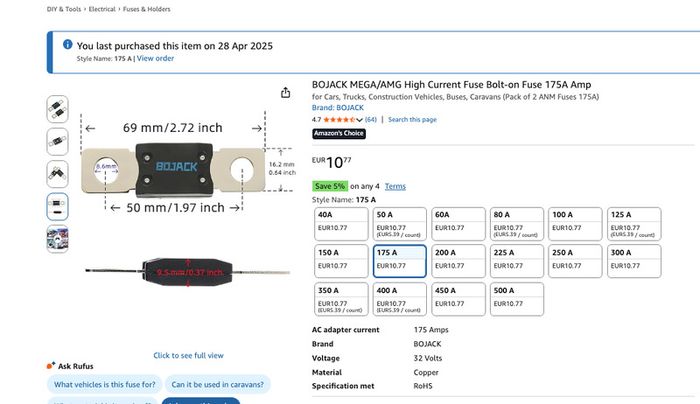700x404 pixels.
Task: Choose the 150 A style option
Action: 341,261
